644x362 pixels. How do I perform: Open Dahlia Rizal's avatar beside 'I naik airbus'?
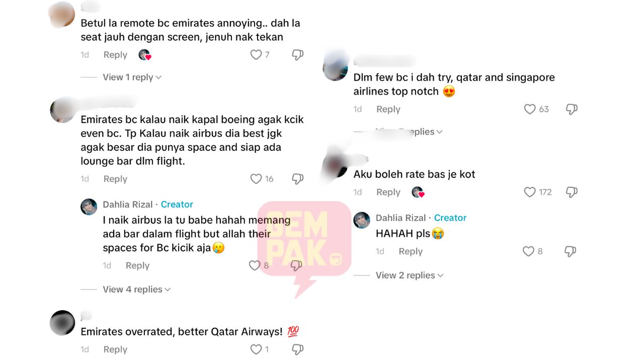click(x=89, y=207)
